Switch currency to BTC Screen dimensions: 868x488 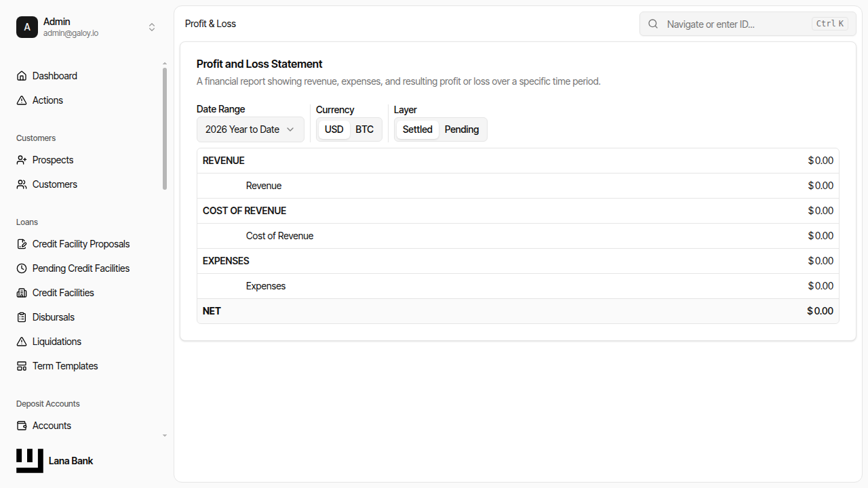(x=364, y=129)
